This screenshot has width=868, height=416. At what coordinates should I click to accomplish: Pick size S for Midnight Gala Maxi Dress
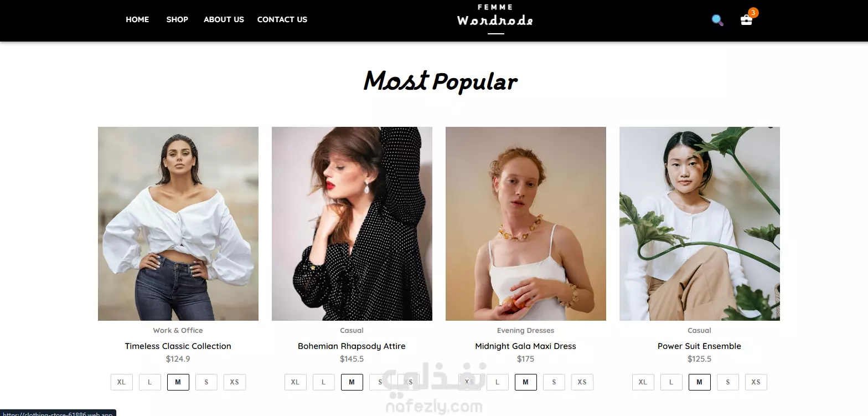point(554,382)
